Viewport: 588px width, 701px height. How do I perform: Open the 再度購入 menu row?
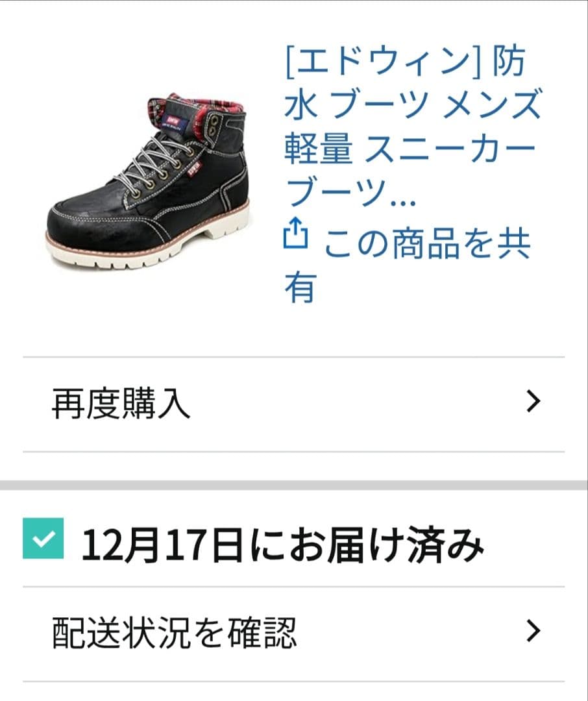point(294,404)
